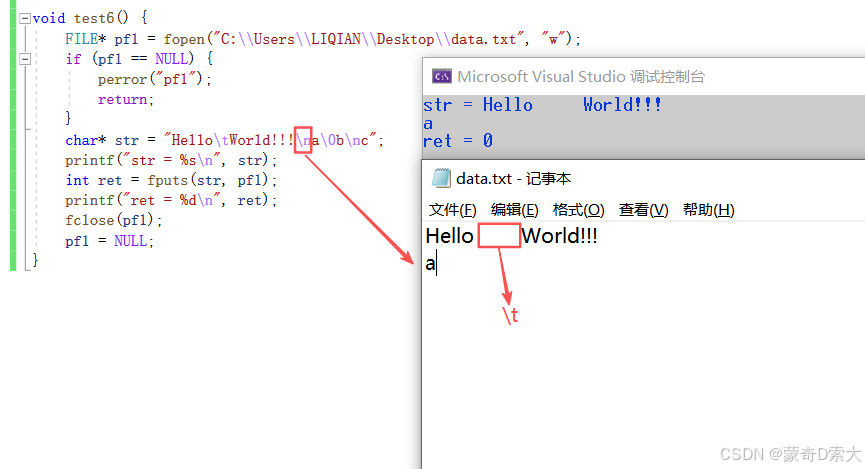Click 'printf("ret = %d\n", ret);' line
Image resolution: width=865 pixels, height=469 pixels.
(x=171, y=200)
